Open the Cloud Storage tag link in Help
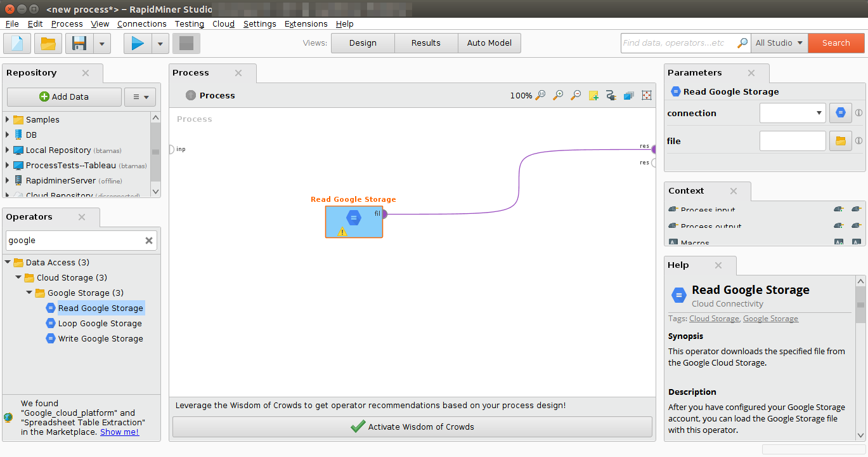The height and width of the screenshot is (457, 868). click(714, 319)
